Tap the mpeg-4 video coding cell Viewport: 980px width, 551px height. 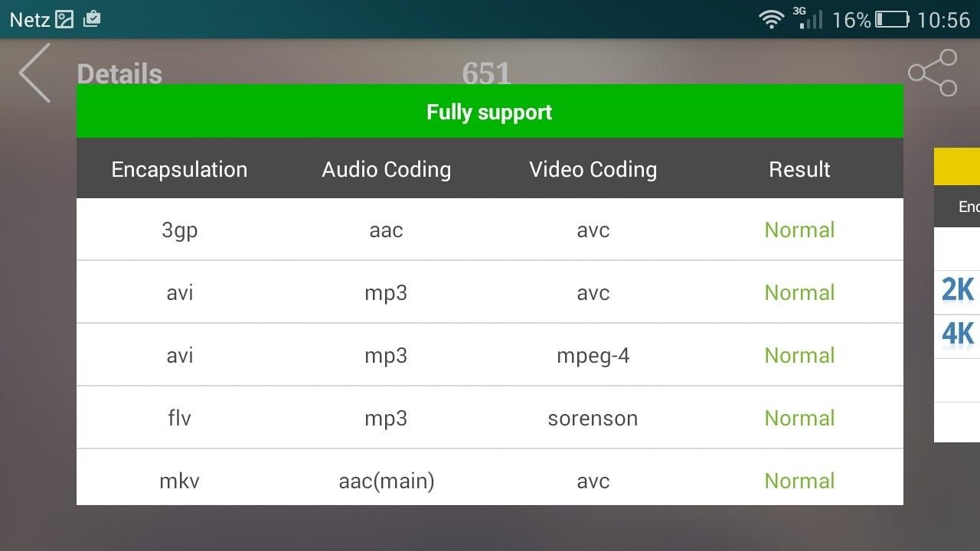pos(593,356)
